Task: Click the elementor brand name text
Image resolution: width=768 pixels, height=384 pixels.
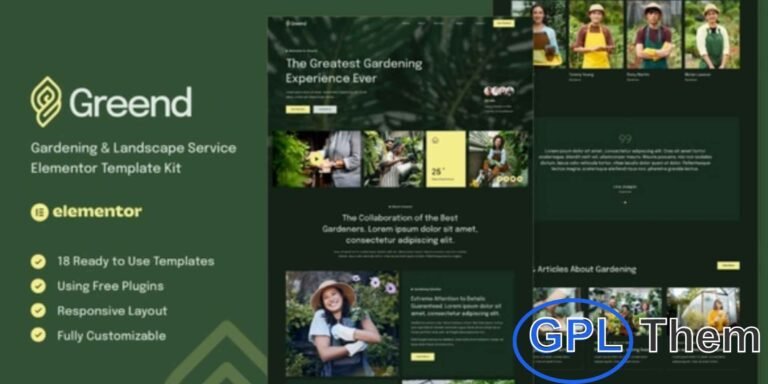Action: (97, 212)
